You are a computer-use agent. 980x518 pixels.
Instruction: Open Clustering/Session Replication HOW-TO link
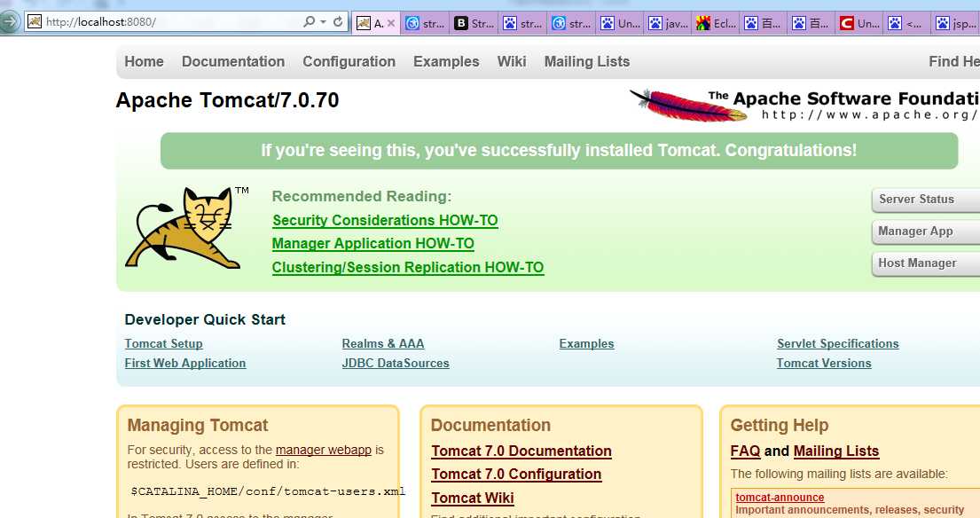click(407, 268)
